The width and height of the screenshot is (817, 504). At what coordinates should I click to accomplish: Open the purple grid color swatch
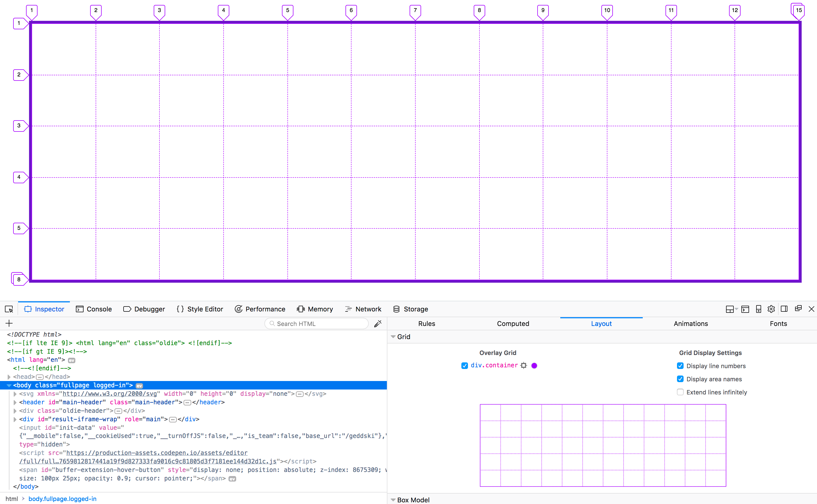coord(534,366)
